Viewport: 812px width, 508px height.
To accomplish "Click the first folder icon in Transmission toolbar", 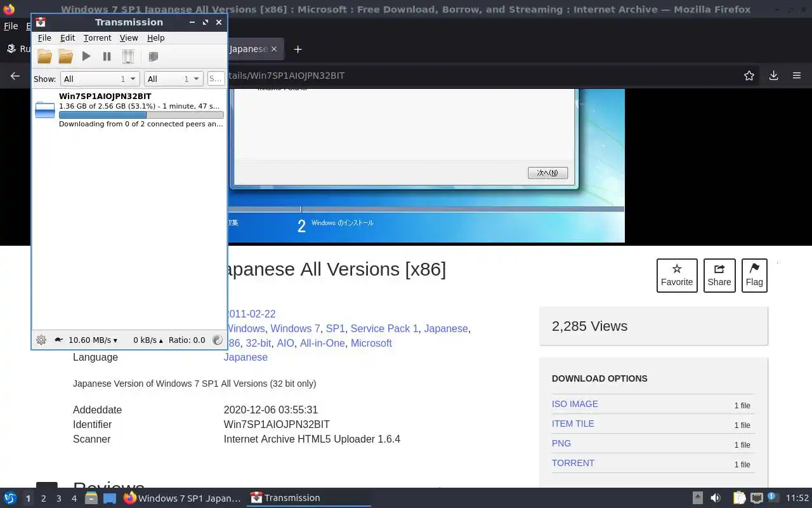I will (44, 57).
